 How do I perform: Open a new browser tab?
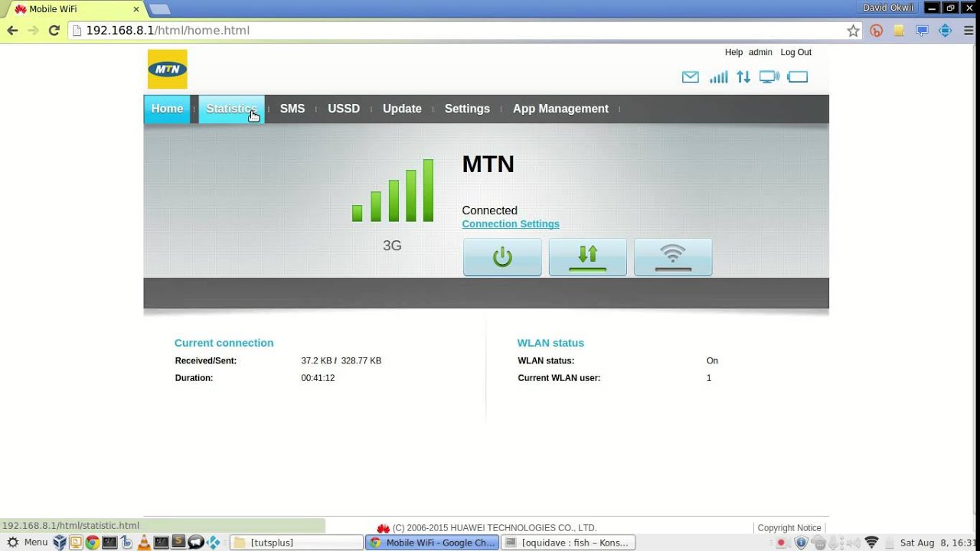pyautogui.click(x=159, y=9)
